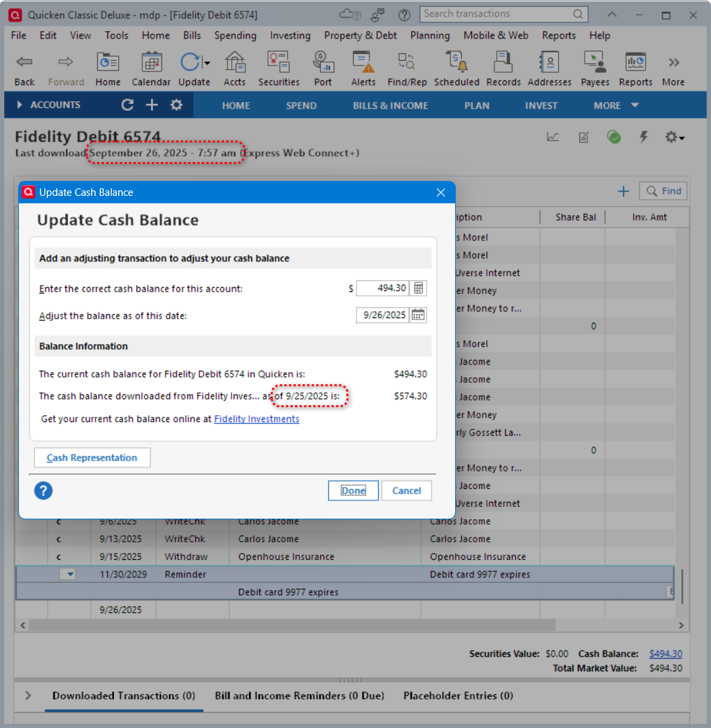This screenshot has width=711, height=728.
Task: Click the Cash Balance $494.30 link
Action: pyautogui.click(x=666, y=654)
